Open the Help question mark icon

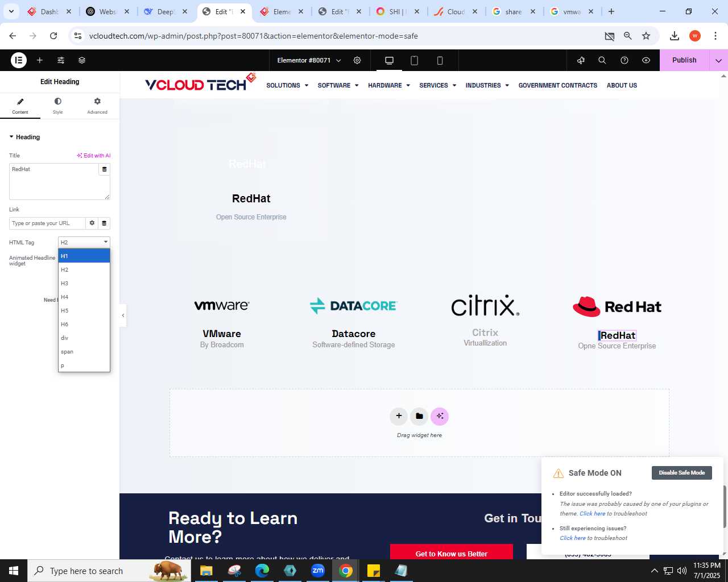624,60
